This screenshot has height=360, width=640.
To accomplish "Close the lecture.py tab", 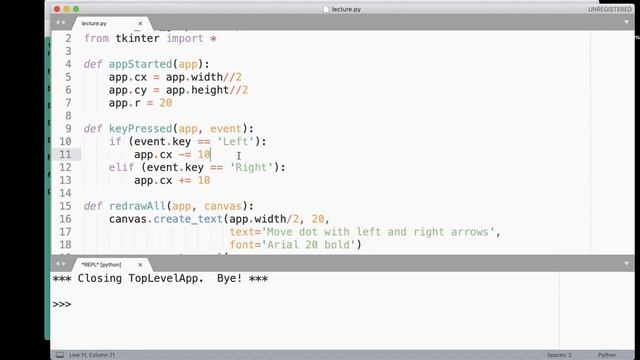I will 140,23.
